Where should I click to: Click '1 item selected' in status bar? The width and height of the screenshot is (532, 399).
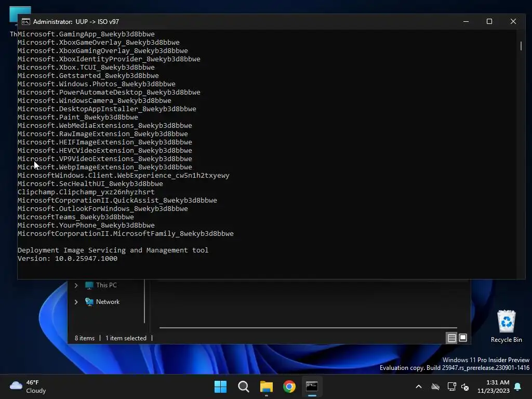[126, 338]
